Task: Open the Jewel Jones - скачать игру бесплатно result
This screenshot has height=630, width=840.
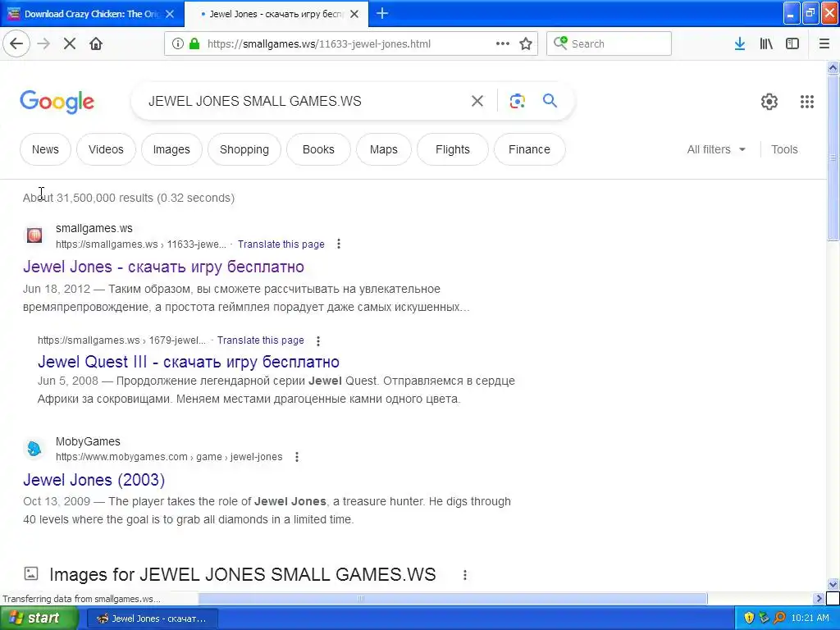Action: (163, 267)
